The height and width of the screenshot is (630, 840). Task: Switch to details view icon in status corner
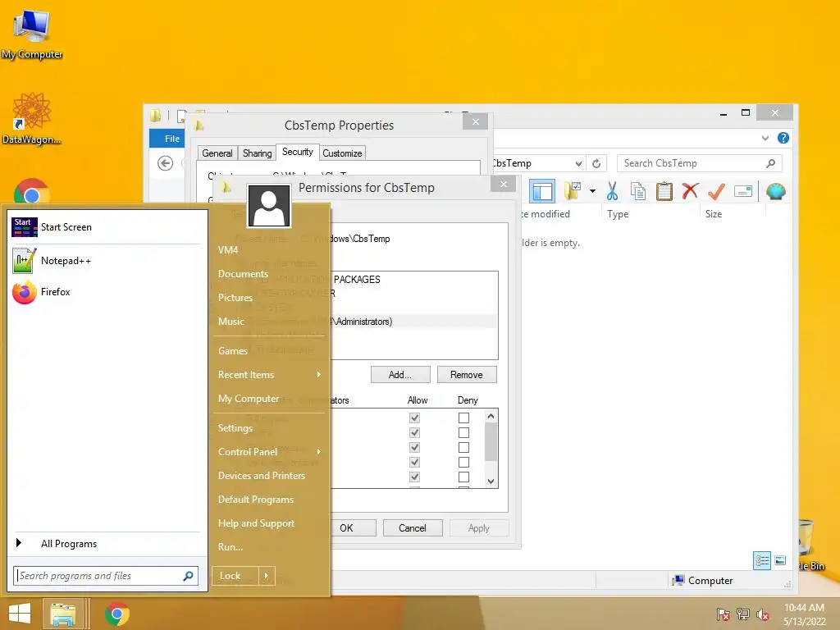(x=762, y=561)
